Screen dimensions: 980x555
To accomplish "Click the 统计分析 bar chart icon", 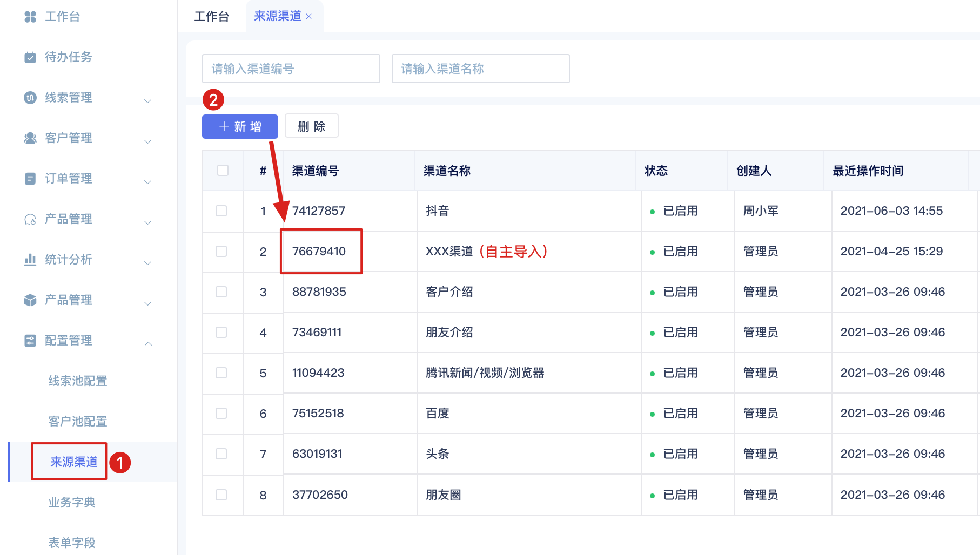I will tap(30, 260).
